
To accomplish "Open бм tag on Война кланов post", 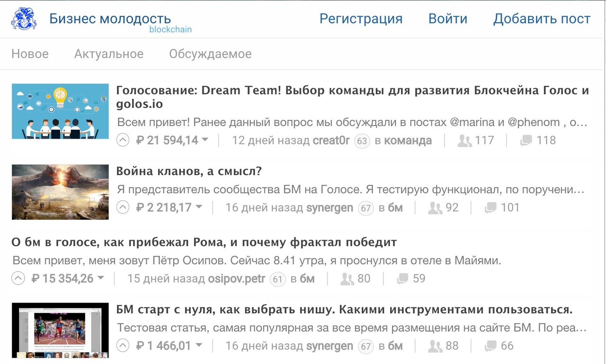I will 395,208.
